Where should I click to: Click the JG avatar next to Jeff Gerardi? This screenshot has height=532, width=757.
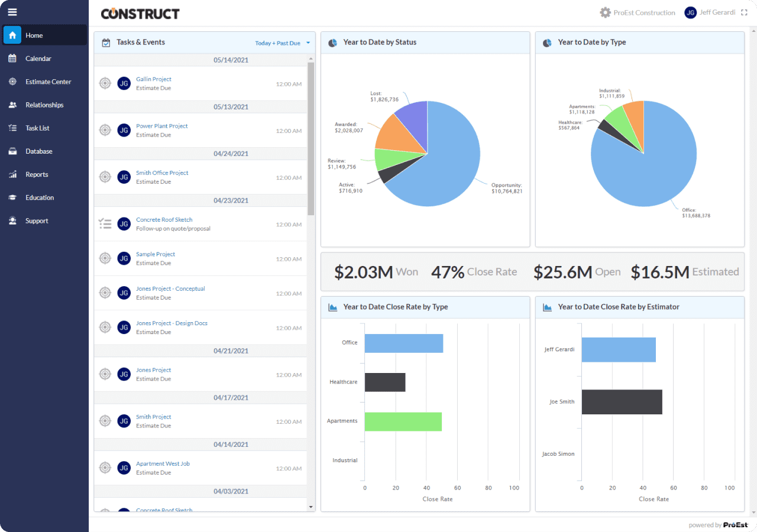(690, 12)
